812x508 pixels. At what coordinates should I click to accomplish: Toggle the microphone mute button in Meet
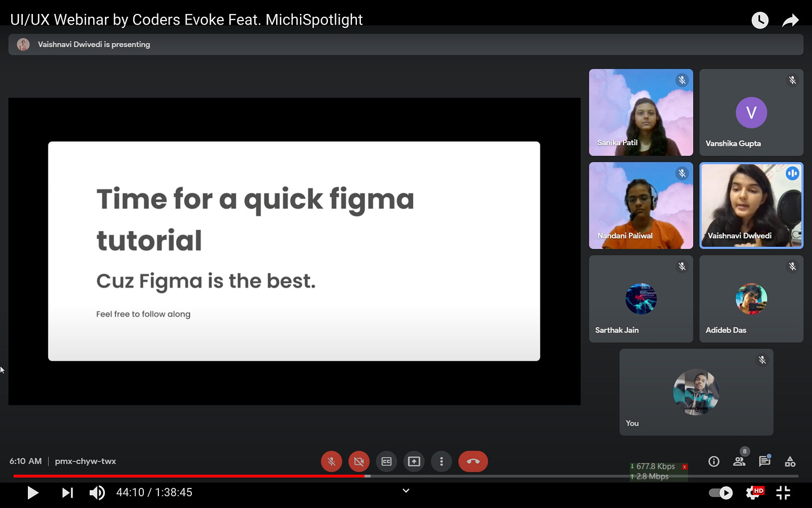click(331, 462)
